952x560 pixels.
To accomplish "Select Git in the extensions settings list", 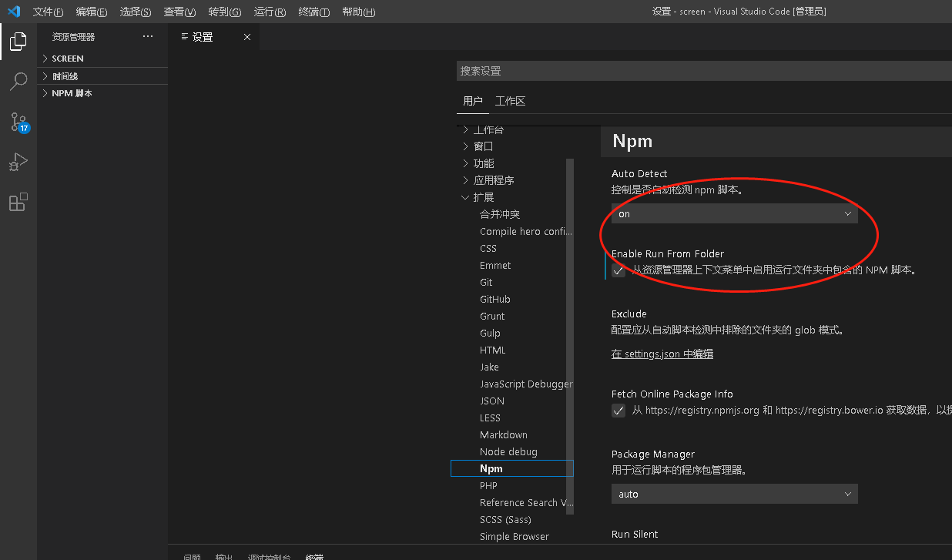I will [x=488, y=282].
